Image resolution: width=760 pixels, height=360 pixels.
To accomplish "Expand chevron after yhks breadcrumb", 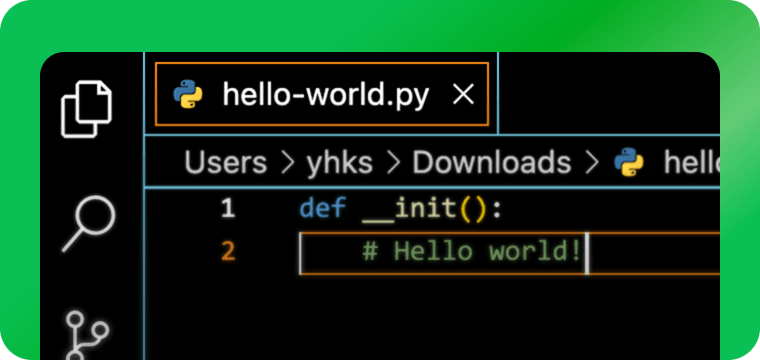I will (x=394, y=163).
